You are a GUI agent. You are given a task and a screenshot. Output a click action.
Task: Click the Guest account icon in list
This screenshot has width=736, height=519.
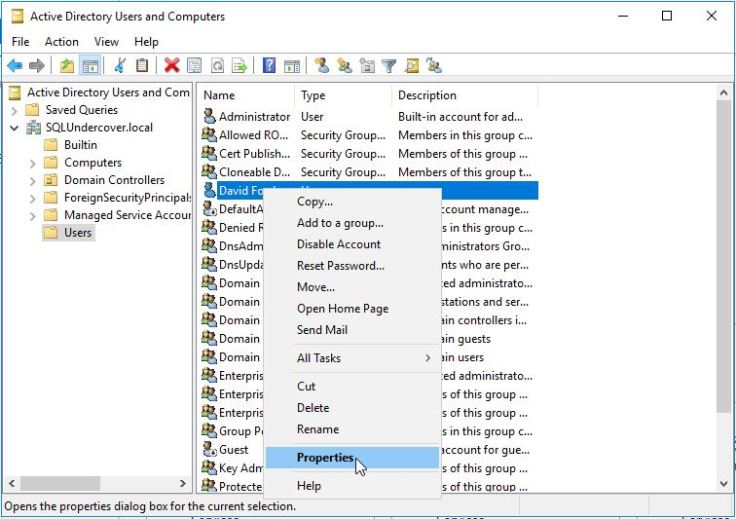pyautogui.click(x=209, y=450)
